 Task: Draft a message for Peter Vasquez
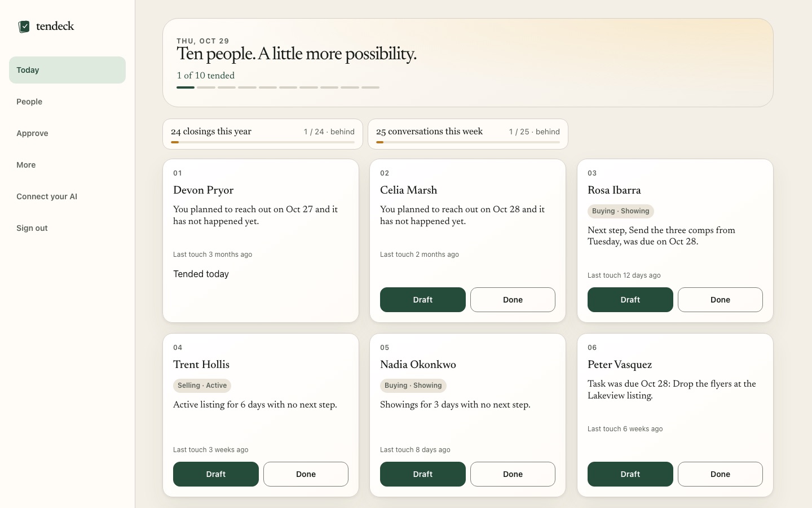pyautogui.click(x=630, y=474)
